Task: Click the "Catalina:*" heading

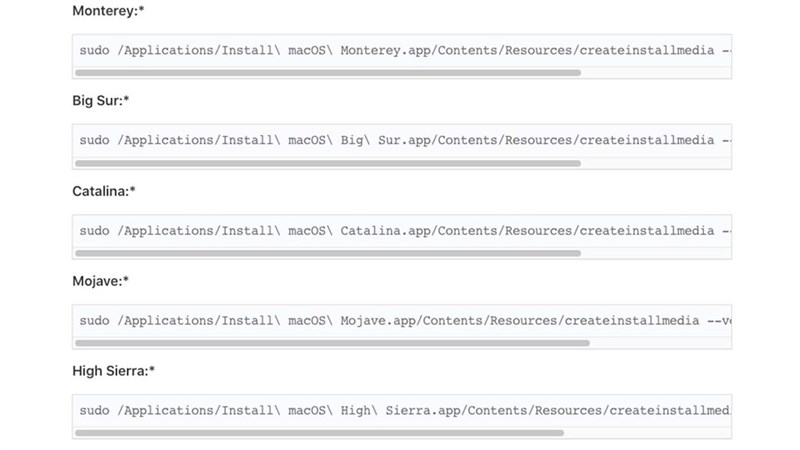Action: [x=104, y=191]
